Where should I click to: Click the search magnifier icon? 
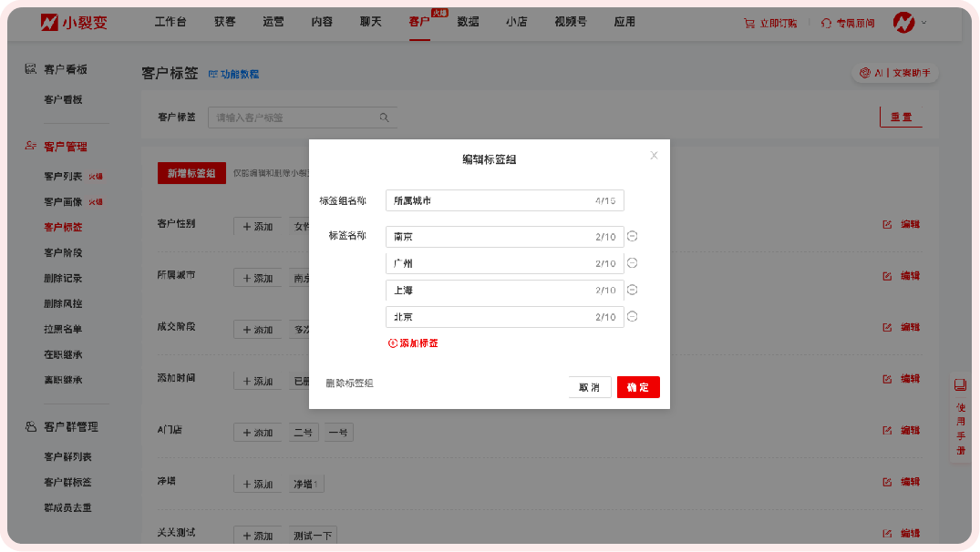(x=385, y=118)
